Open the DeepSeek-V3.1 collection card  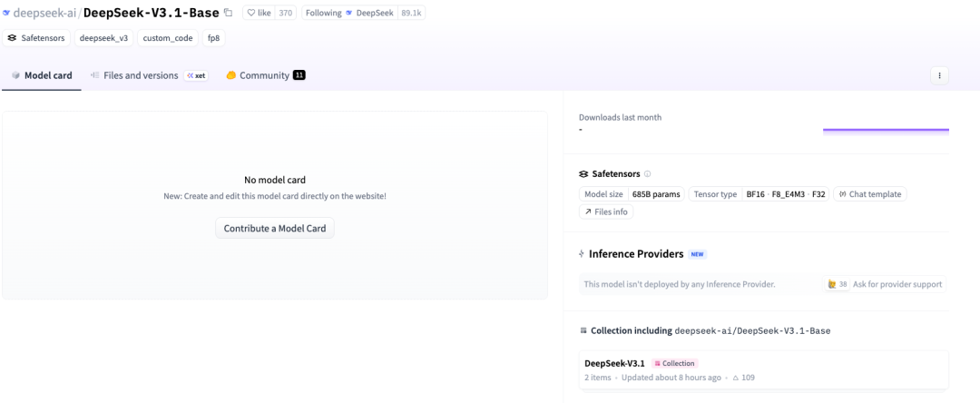614,363
